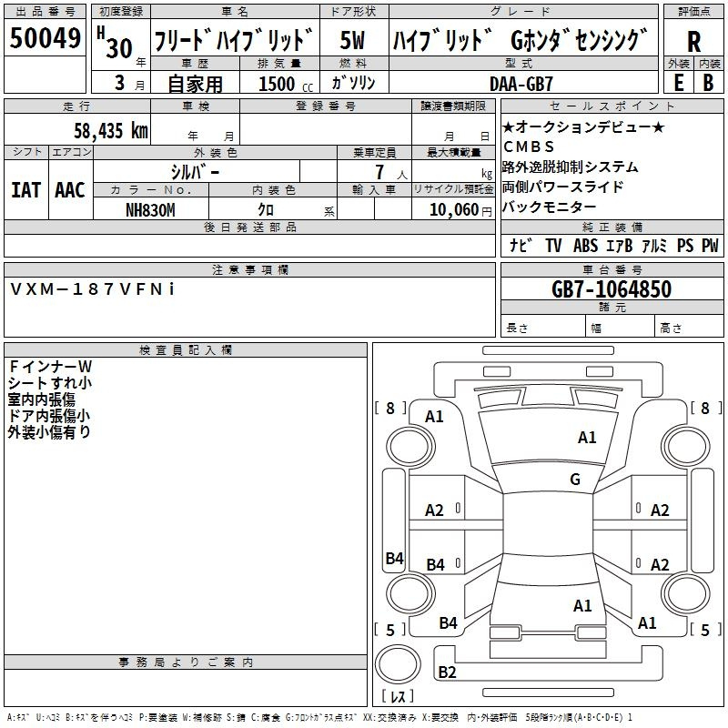Click the [レス] label under the spare tire
The height and width of the screenshot is (728, 728).
click(397, 699)
